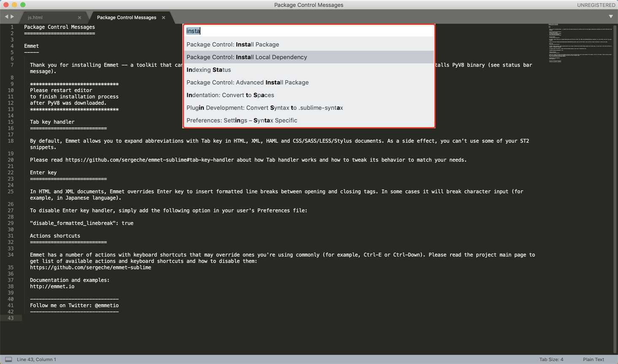Click the "Enter key" heading text
This screenshot has width=618, height=364.
pos(43,173)
